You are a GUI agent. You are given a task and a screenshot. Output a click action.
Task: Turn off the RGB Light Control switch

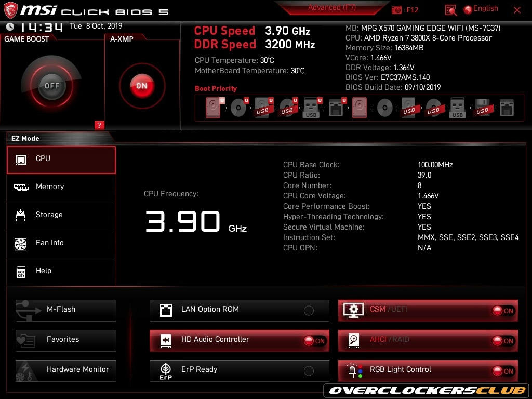(503, 371)
